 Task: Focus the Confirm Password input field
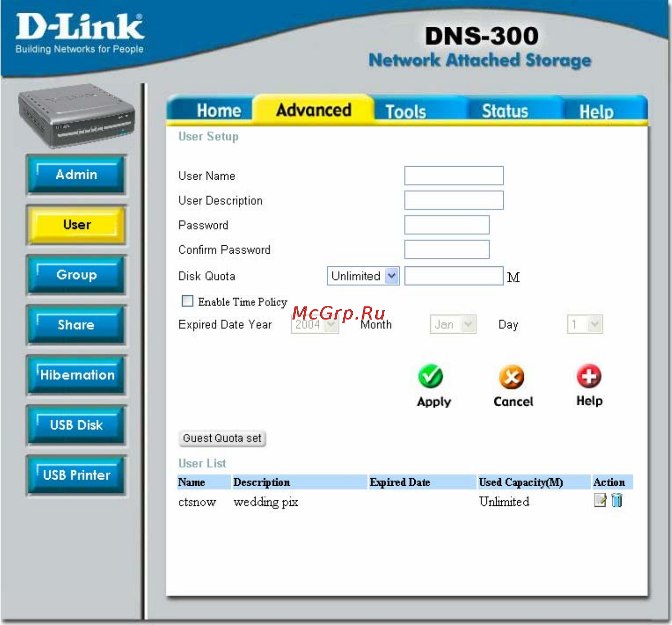[x=447, y=249]
